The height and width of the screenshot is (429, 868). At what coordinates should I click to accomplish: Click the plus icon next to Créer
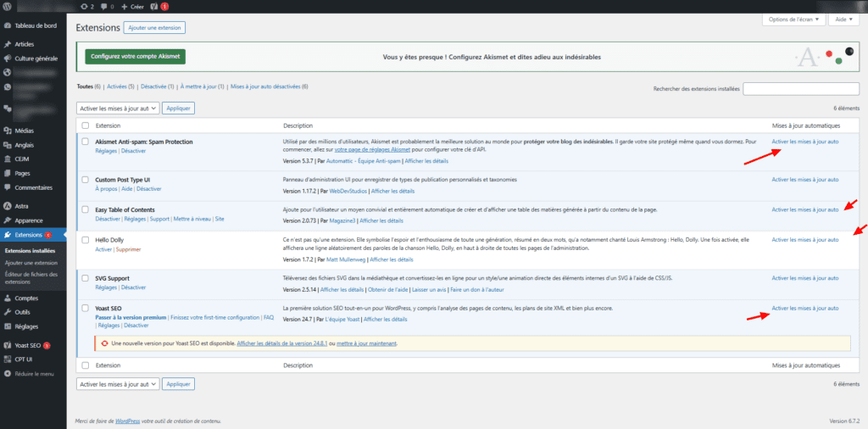(124, 7)
